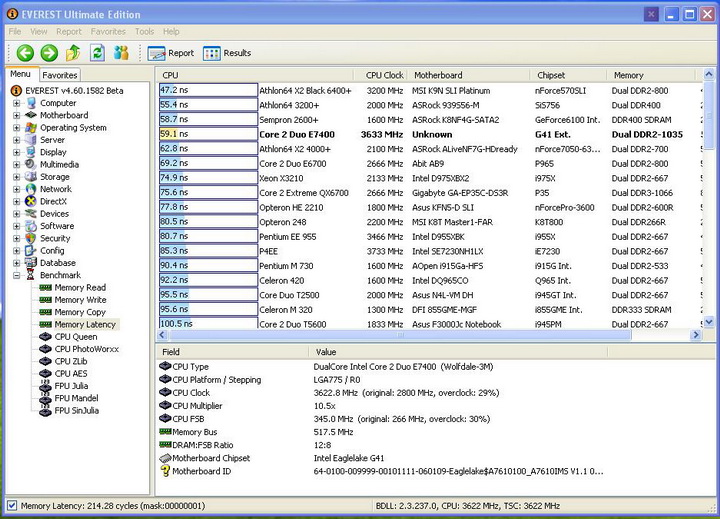Select the Operating System tree icon
The image size is (720, 519).
[x=31, y=127]
